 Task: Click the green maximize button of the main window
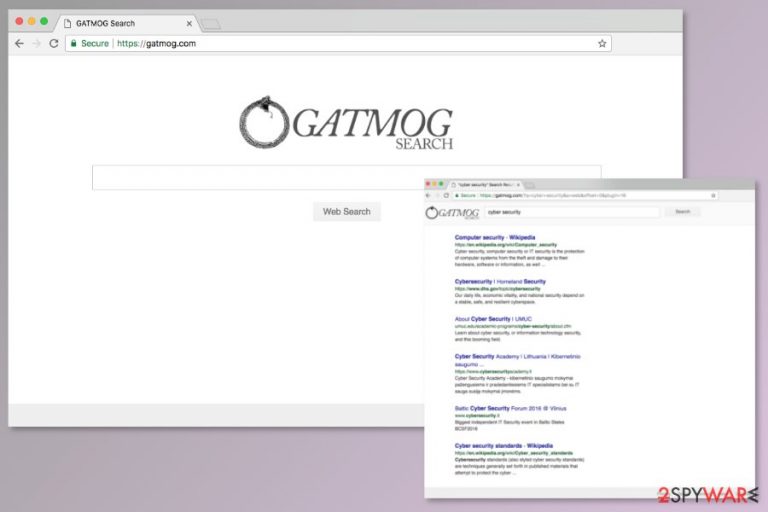[44, 21]
